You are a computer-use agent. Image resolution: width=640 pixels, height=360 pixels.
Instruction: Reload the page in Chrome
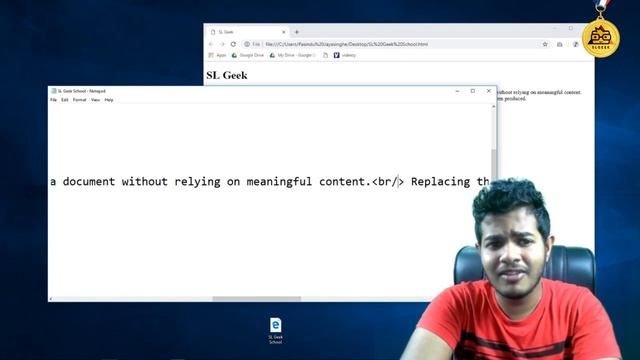[233, 44]
